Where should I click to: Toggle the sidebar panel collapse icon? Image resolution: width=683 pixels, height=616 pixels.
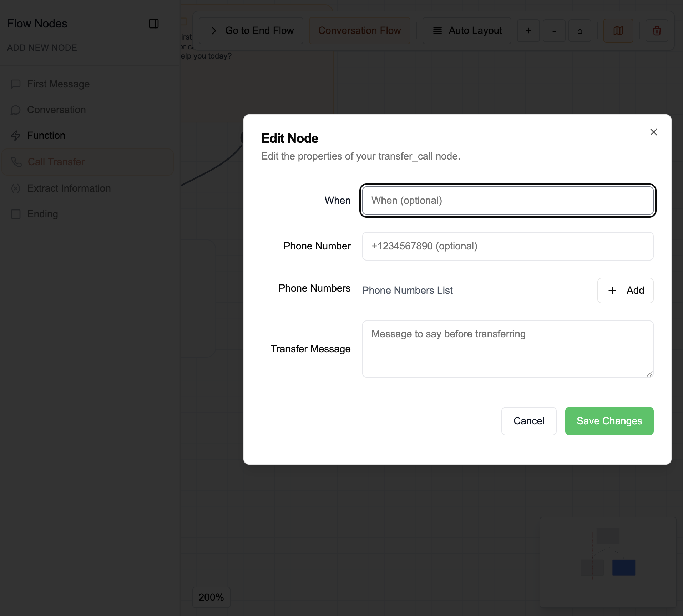[153, 24]
